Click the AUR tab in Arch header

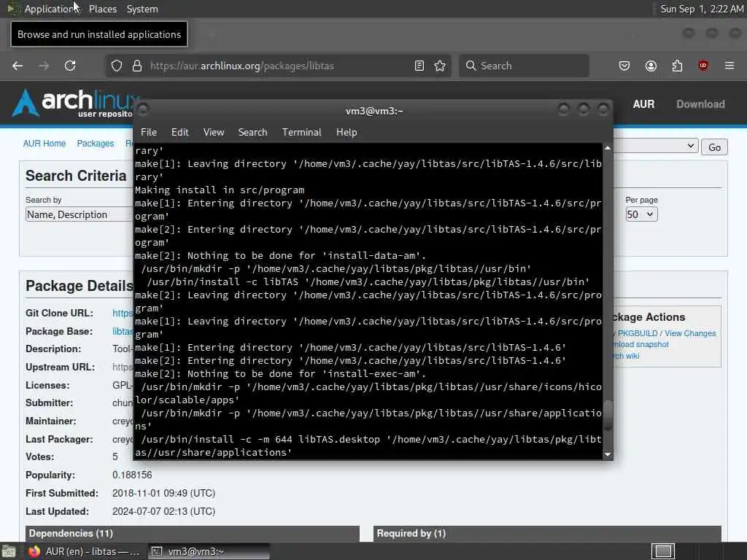(643, 104)
